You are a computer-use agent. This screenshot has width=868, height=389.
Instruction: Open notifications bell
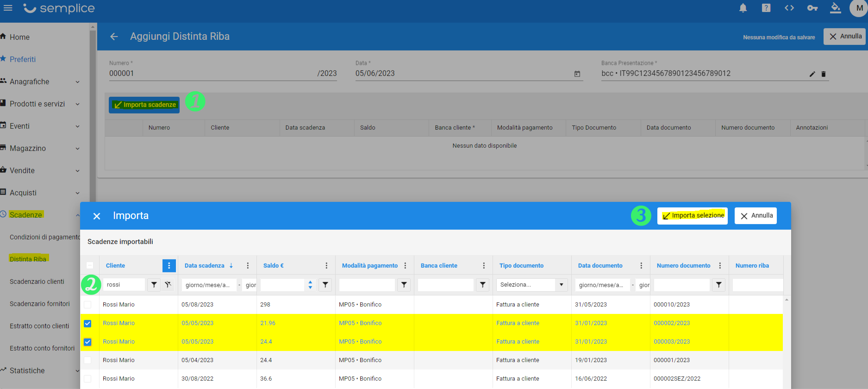(x=743, y=8)
